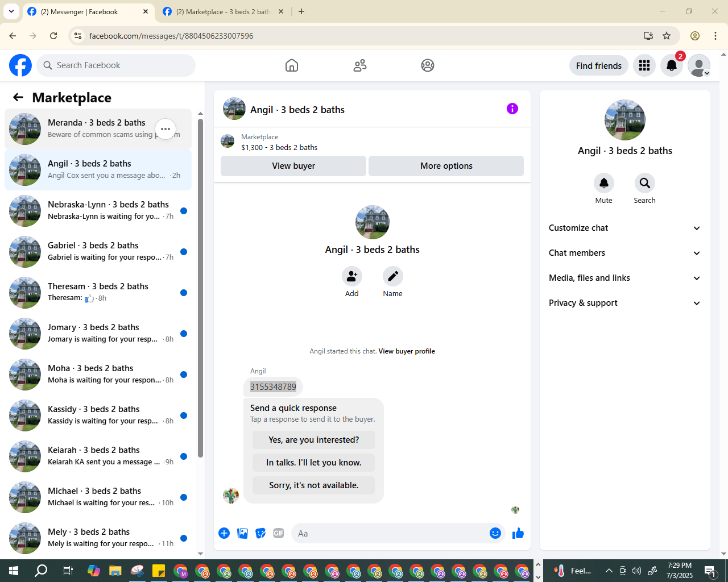
Task: Send a thumbs-up like
Action: coord(518,533)
